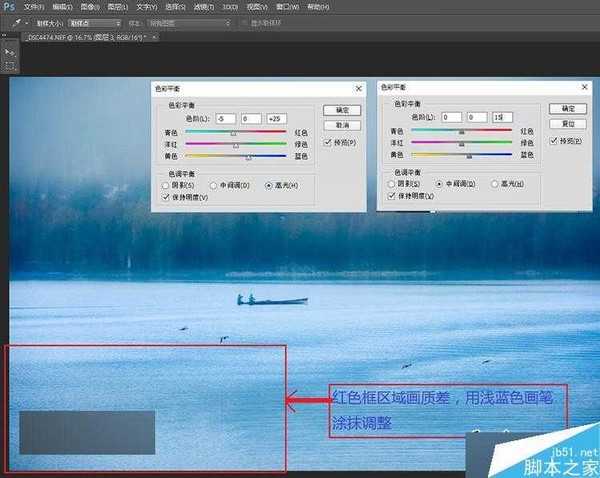Select 高光(H) radio in the right dialog

[494, 184]
